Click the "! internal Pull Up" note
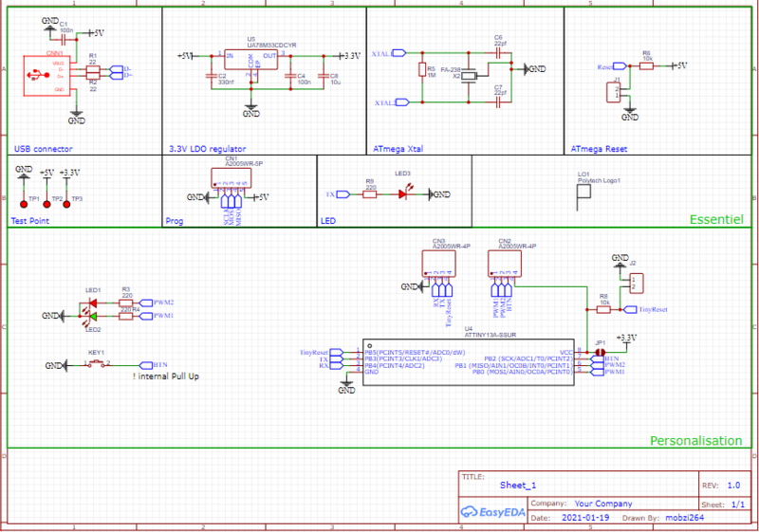 coord(166,377)
